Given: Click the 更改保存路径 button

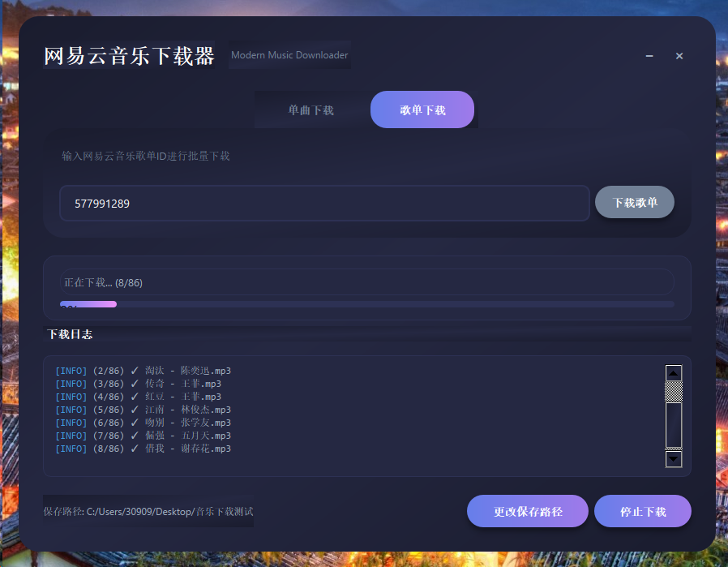Looking at the screenshot, I should (x=528, y=511).
